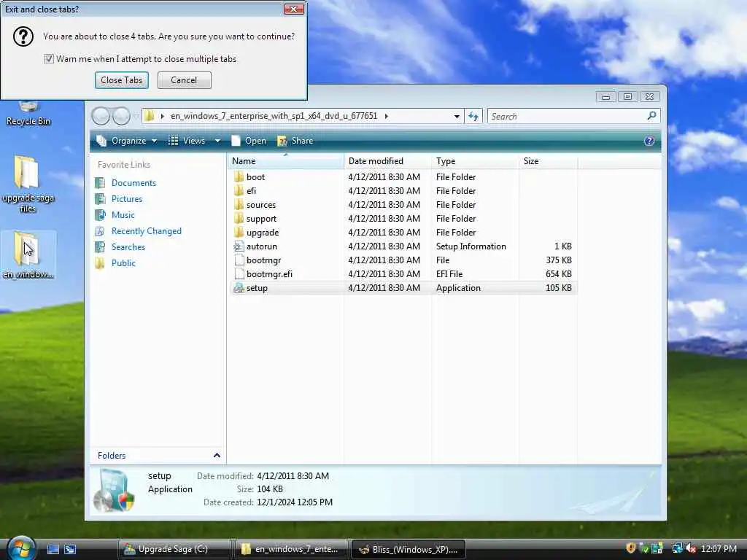Click the EFI File type text

pyautogui.click(x=449, y=274)
